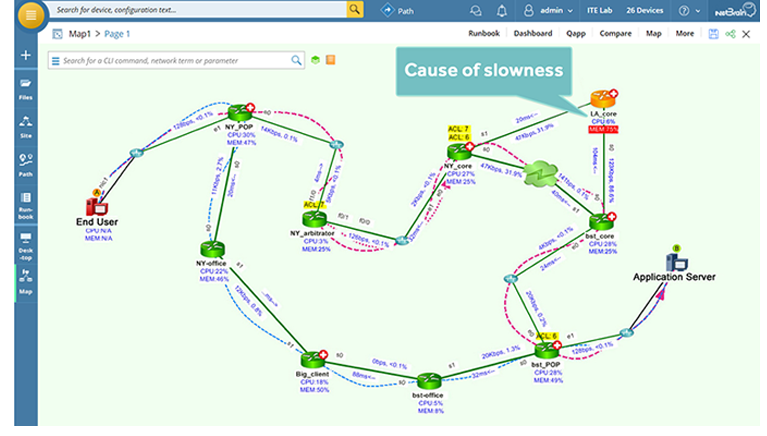
Task: Select the ITE Lab domain
Action: [599, 10]
